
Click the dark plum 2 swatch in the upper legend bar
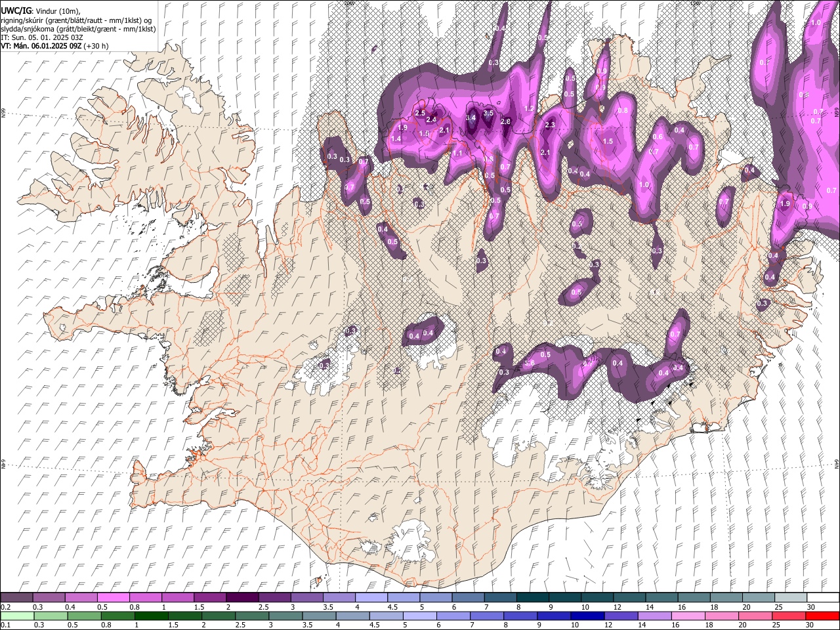point(241,598)
